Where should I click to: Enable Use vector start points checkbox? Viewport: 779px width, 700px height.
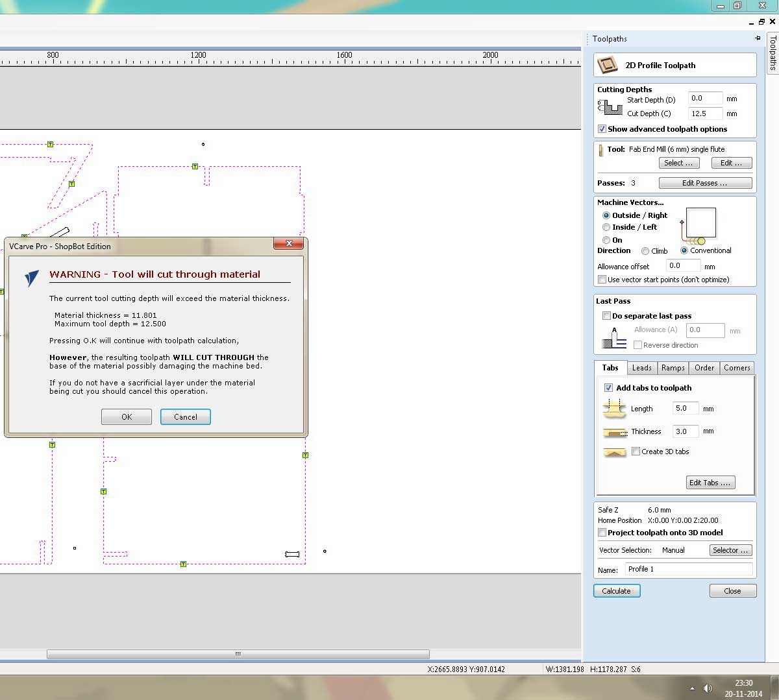[602, 280]
